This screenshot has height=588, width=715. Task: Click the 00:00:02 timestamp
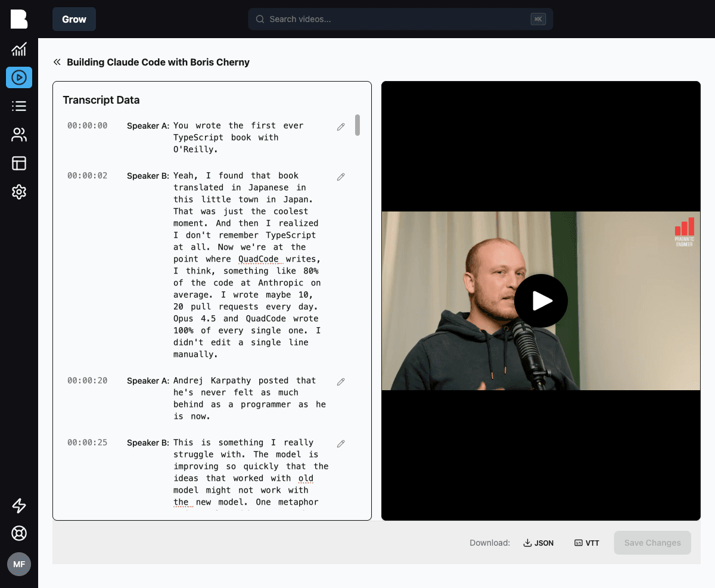(88, 176)
